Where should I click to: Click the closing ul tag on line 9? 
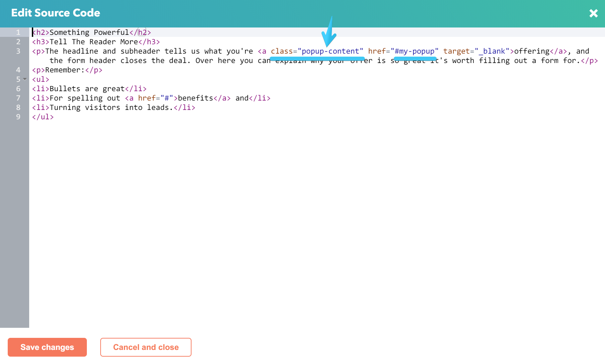click(43, 117)
